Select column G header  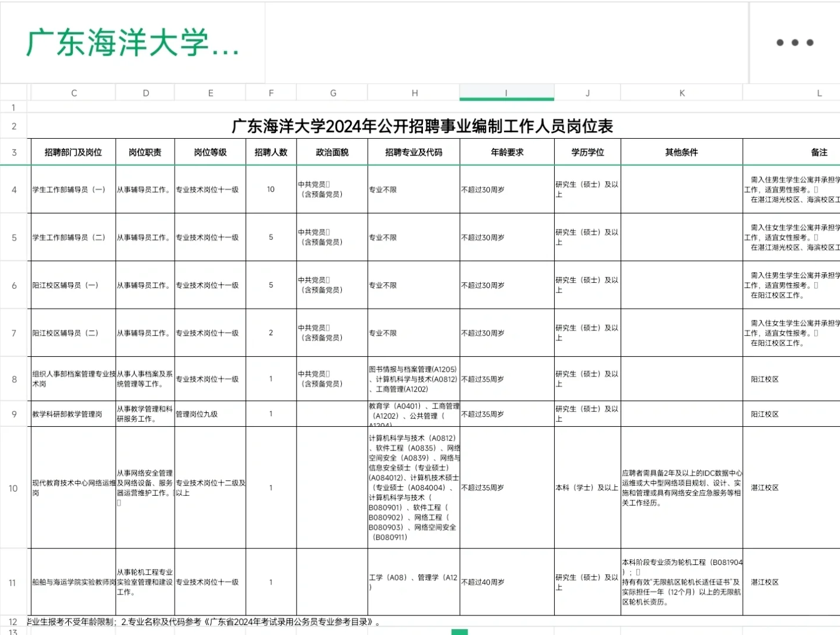coord(332,93)
